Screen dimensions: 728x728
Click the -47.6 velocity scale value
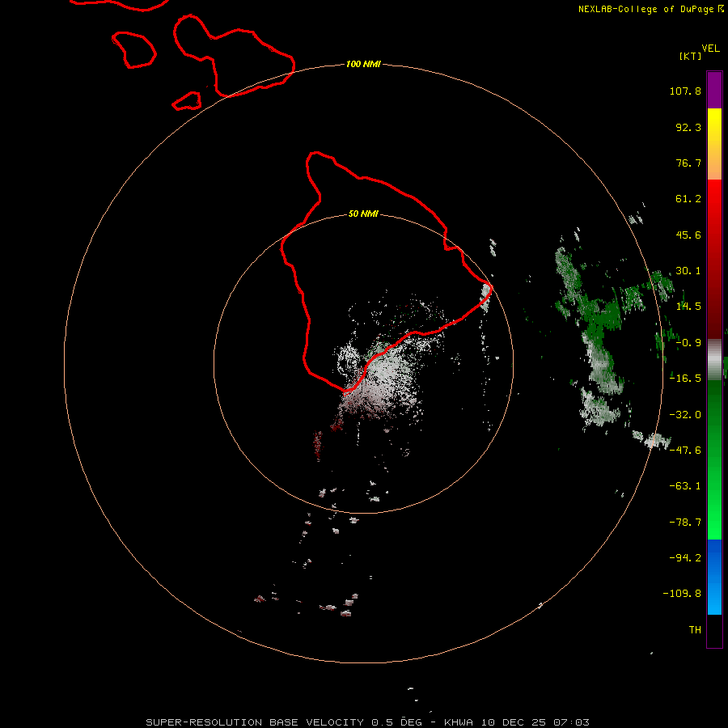click(x=685, y=451)
